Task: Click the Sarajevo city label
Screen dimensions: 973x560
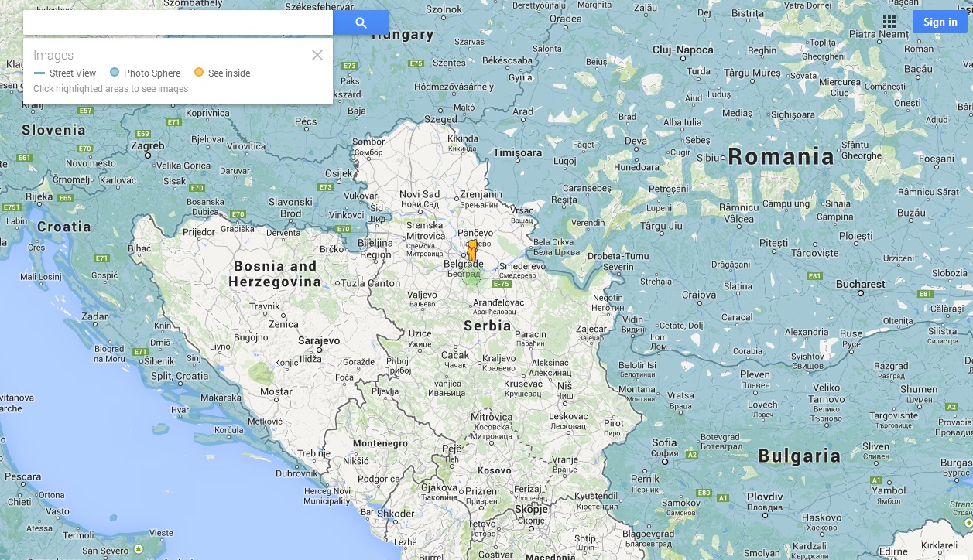Action: pos(319,340)
